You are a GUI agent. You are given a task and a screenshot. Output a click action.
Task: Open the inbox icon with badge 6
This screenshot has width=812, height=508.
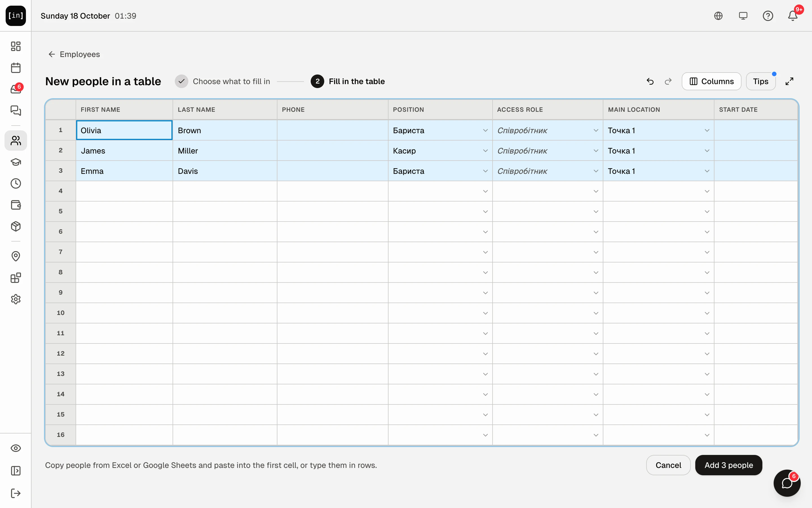pos(16,89)
